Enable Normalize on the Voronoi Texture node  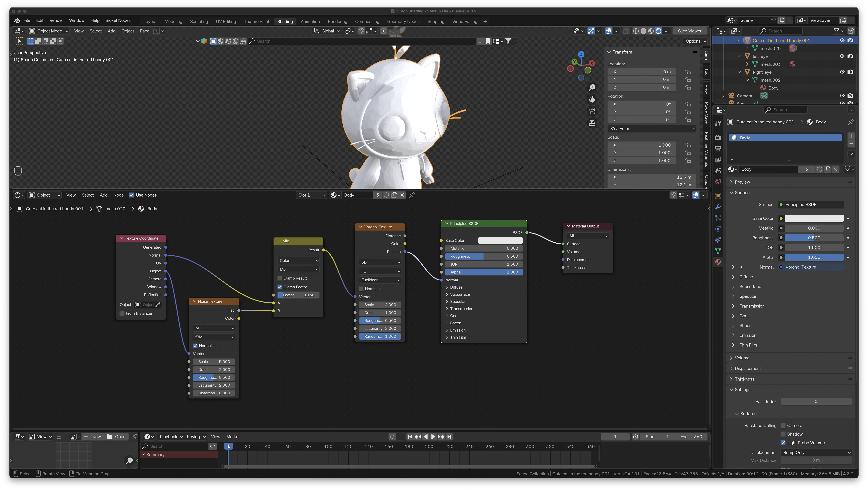(361, 289)
